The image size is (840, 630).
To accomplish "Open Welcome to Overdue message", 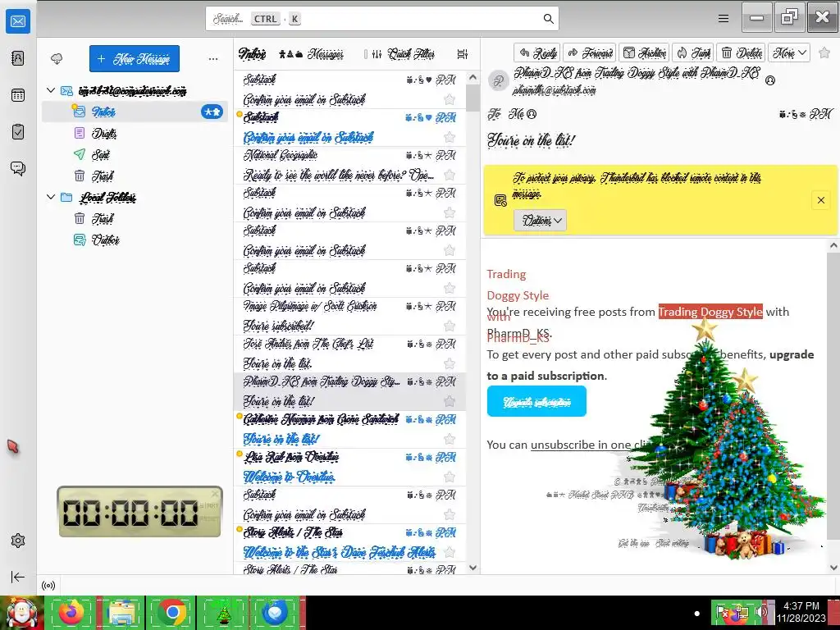I will pyautogui.click(x=349, y=467).
